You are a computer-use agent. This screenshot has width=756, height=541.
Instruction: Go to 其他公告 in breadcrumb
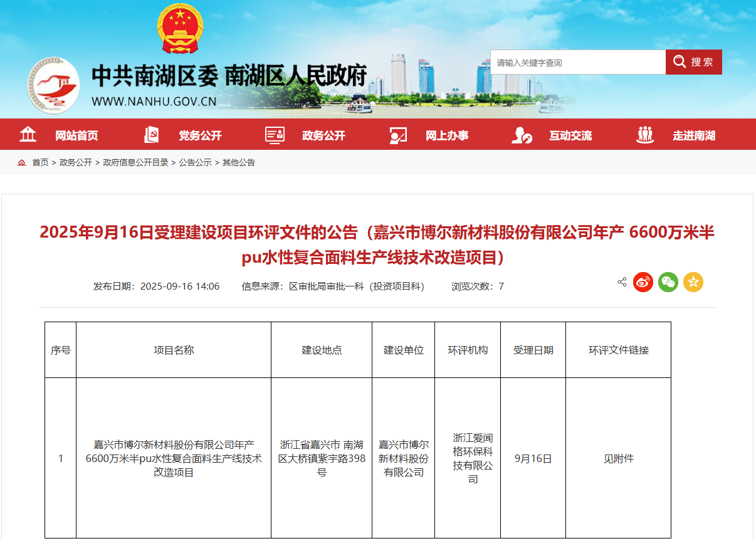point(239,162)
